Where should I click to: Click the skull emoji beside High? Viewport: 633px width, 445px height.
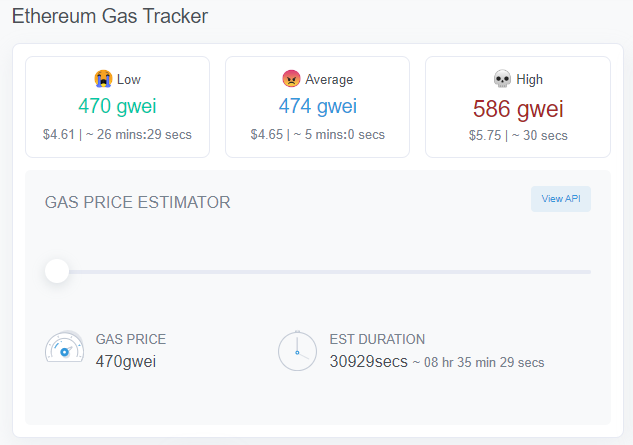click(502, 78)
